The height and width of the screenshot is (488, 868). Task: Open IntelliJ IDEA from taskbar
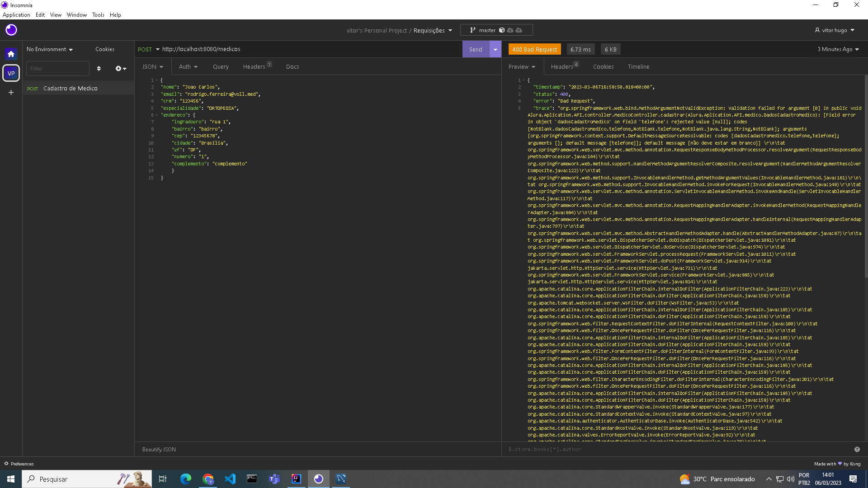(296, 479)
